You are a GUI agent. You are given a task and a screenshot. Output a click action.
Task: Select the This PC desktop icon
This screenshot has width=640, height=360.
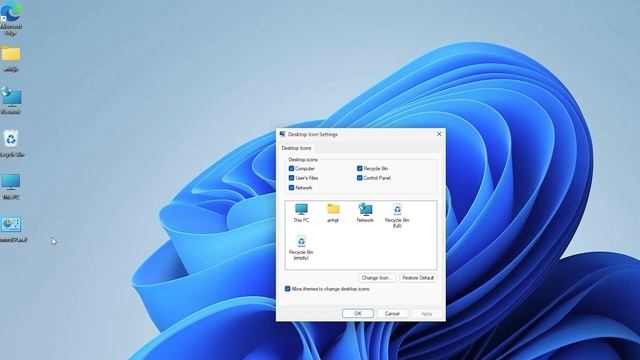[x=11, y=186]
